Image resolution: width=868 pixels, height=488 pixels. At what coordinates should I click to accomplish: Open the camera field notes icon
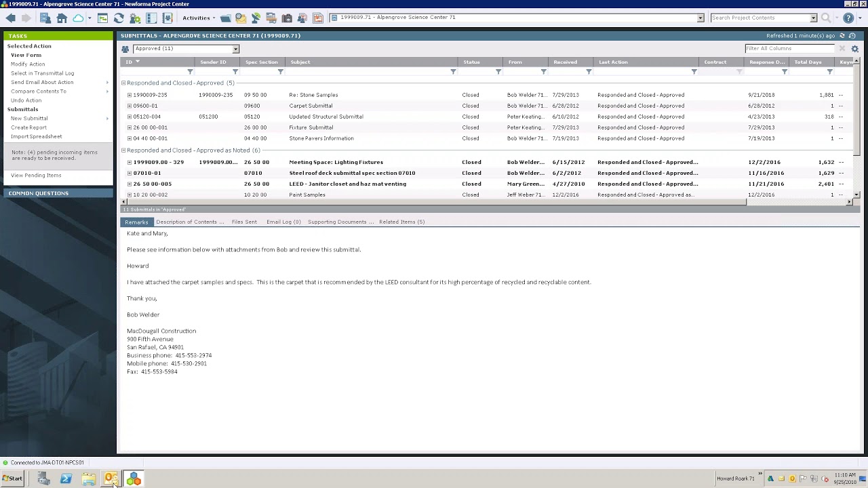pyautogui.click(x=287, y=18)
